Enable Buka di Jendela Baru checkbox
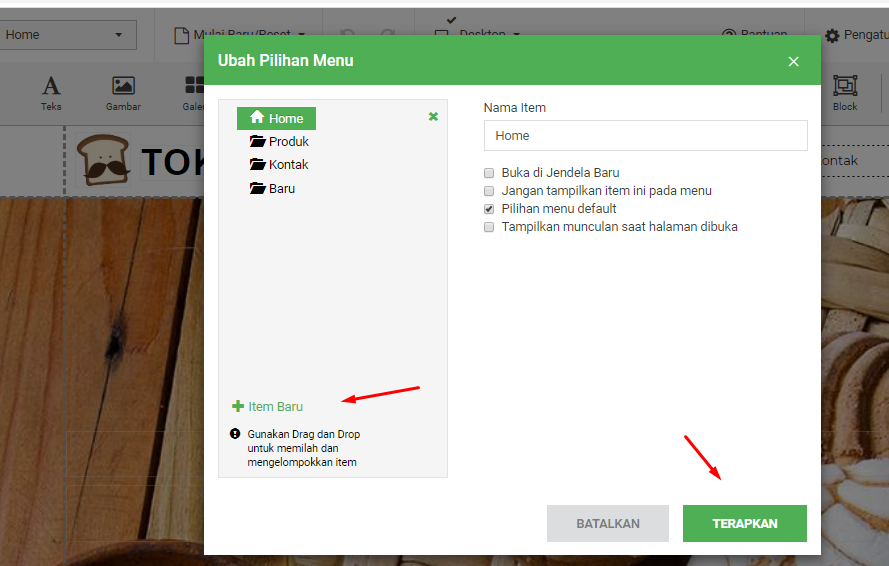Viewport: 889px width, 566px height. coord(489,173)
